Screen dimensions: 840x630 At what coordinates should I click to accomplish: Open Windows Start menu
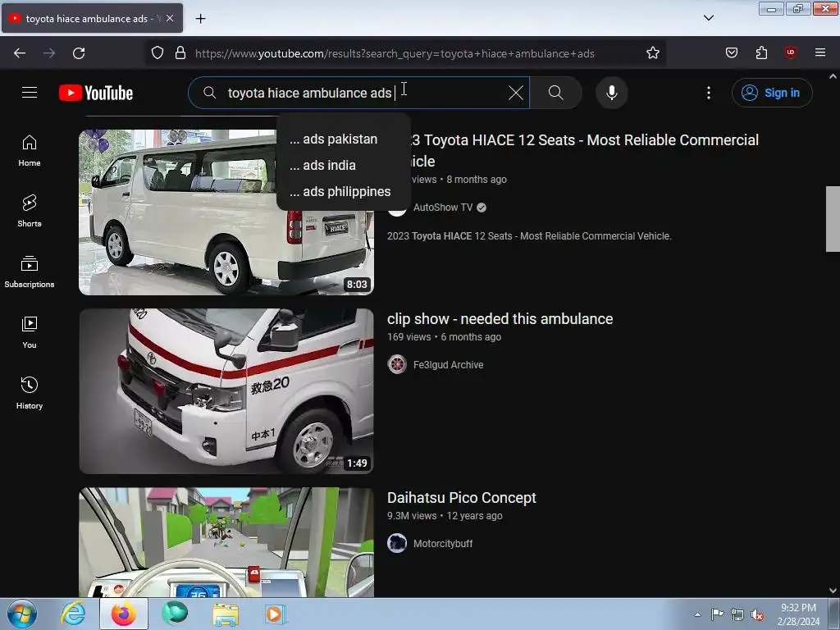22,614
